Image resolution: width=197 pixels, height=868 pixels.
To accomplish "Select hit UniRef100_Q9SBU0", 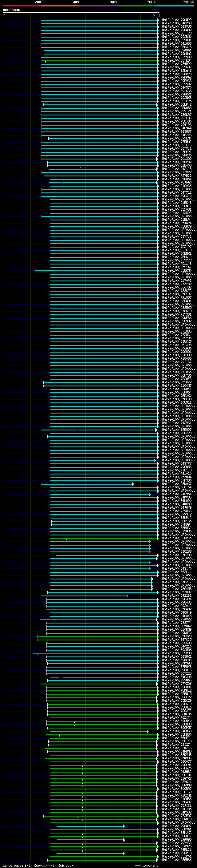I will [177, 37].
